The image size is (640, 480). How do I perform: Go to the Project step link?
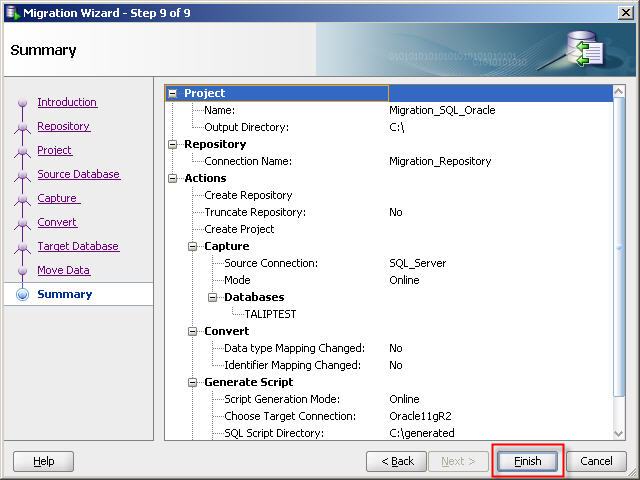(x=55, y=150)
